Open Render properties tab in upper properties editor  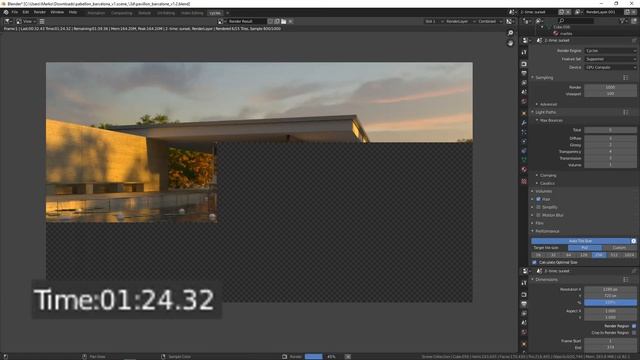point(524,64)
